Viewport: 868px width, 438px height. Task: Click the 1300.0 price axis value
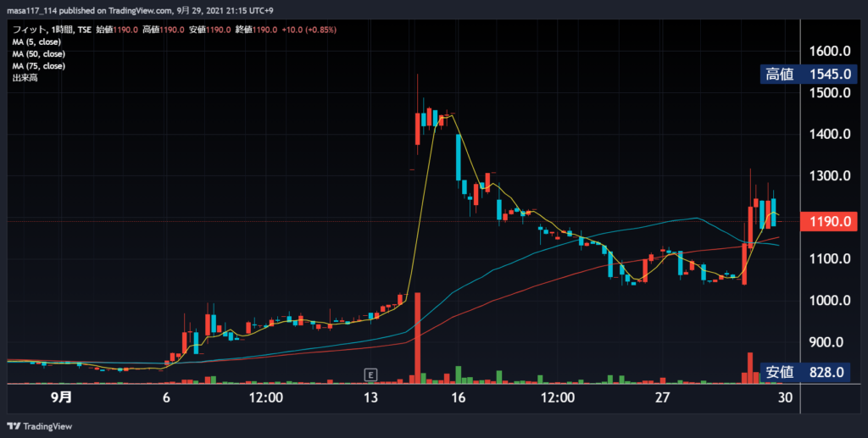tap(830, 176)
